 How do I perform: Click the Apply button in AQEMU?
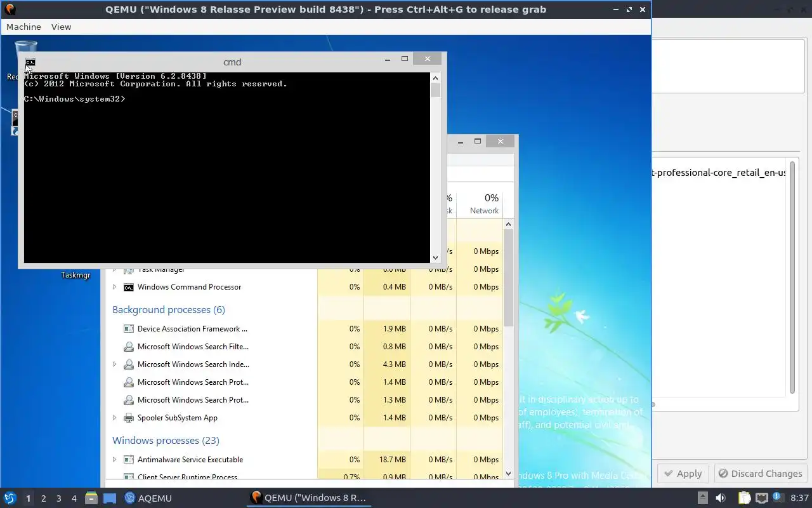click(683, 474)
